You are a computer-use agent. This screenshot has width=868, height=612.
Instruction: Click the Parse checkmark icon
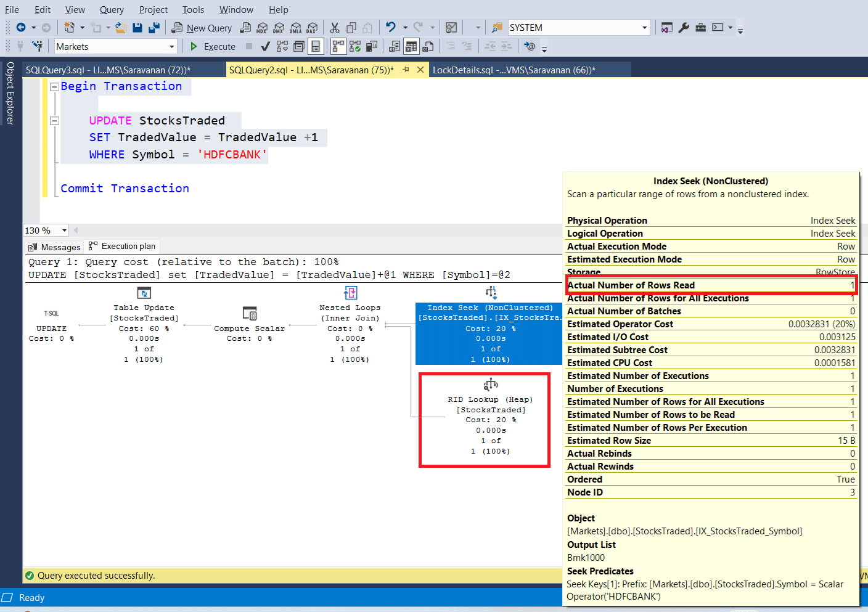click(x=265, y=46)
